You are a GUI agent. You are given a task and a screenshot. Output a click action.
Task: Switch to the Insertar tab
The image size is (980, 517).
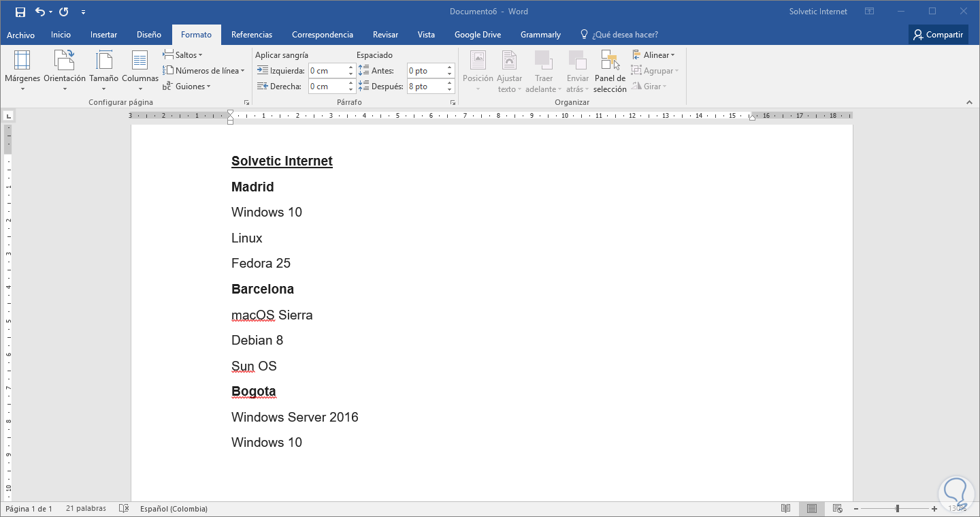coord(103,35)
